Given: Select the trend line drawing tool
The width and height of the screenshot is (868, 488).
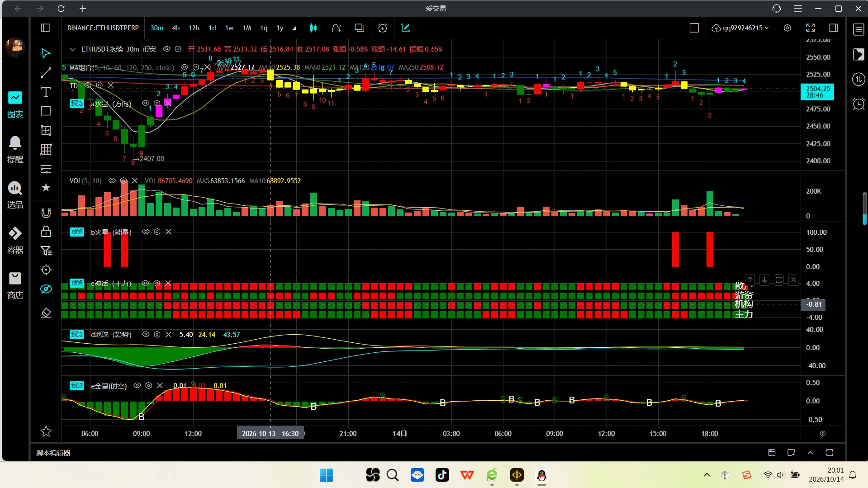Looking at the screenshot, I should (46, 72).
